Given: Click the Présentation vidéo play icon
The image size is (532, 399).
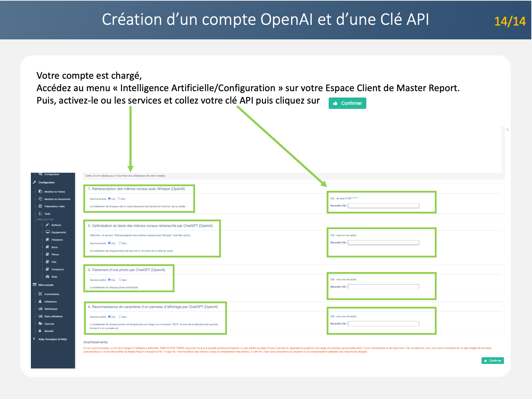Looking at the screenshot, I should point(40,206).
